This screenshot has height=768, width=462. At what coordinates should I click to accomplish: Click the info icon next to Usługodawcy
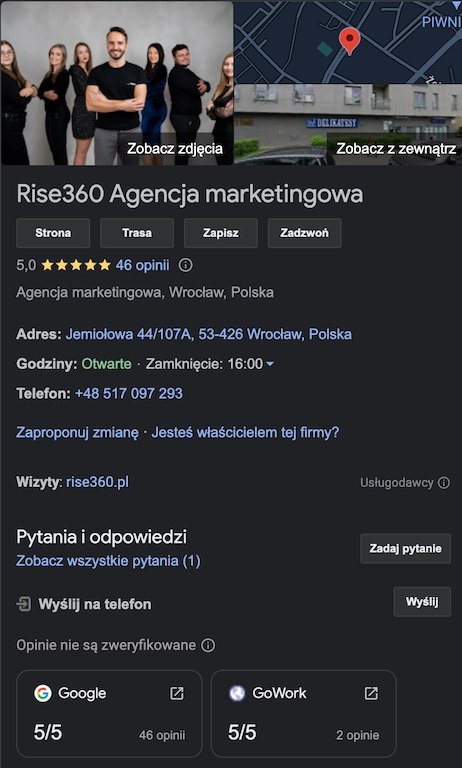coord(444,483)
